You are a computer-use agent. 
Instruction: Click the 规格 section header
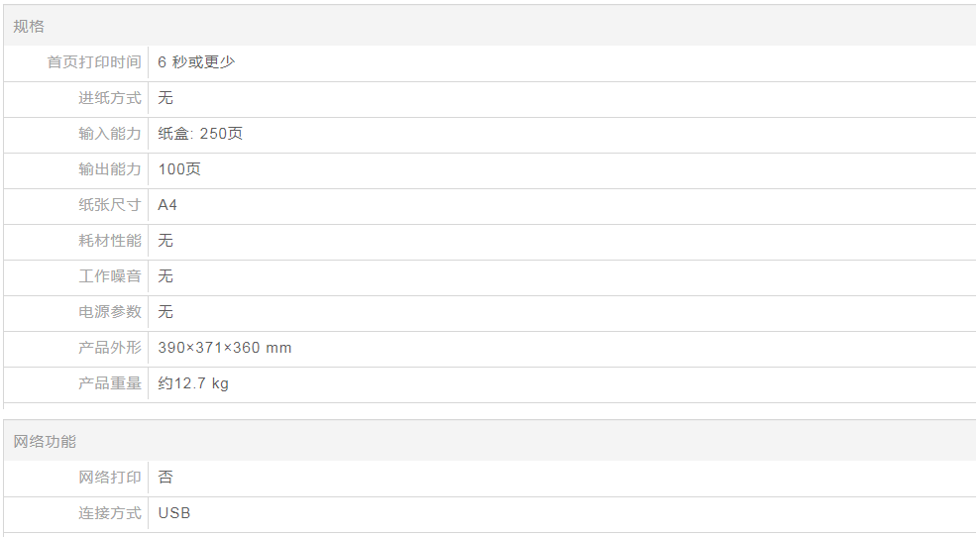click(x=29, y=27)
